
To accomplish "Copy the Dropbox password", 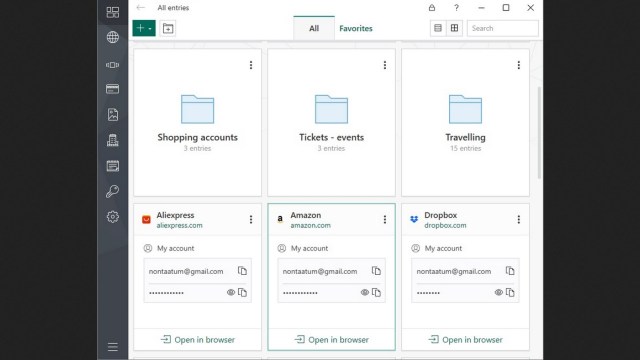I will click(510, 292).
